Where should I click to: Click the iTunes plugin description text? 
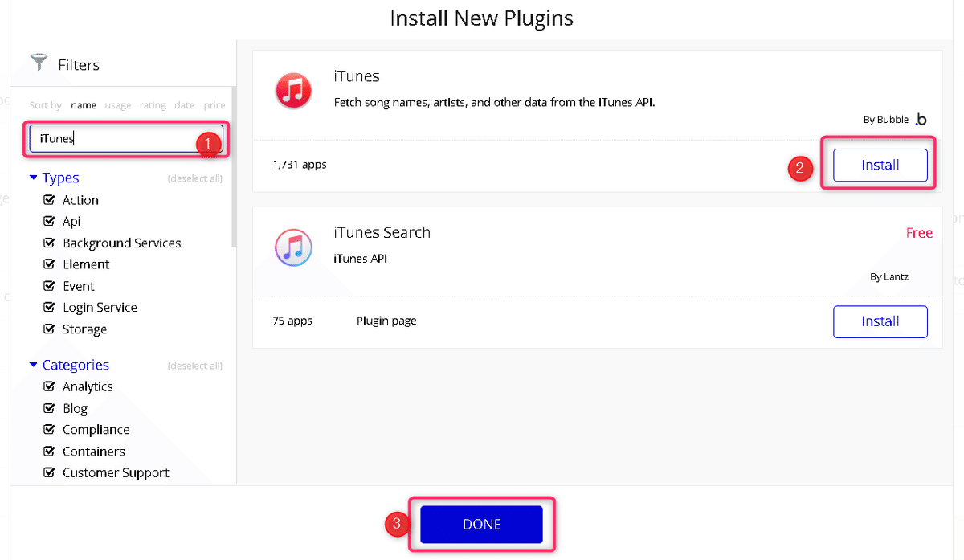pyautogui.click(x=495, y=103)
